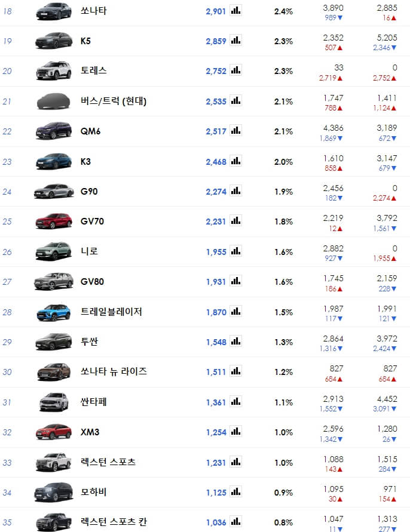410x532 pixels.
Task: Open the bar chart icon for 투싼
Action: tap(235, 342)
